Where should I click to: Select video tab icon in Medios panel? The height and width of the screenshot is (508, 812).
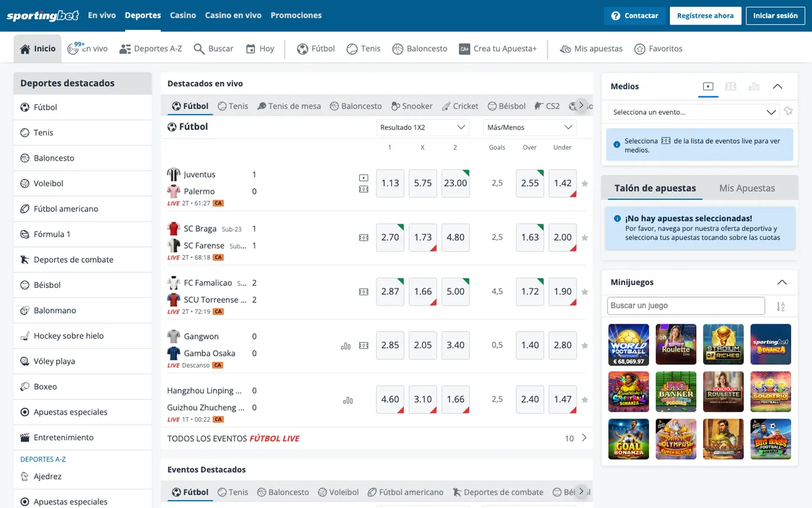coord(708,87)
